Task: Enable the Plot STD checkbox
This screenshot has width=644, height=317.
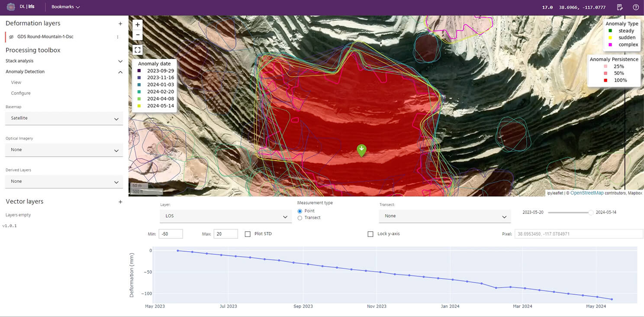Action: pyautogui.click(x=248, y=234)
